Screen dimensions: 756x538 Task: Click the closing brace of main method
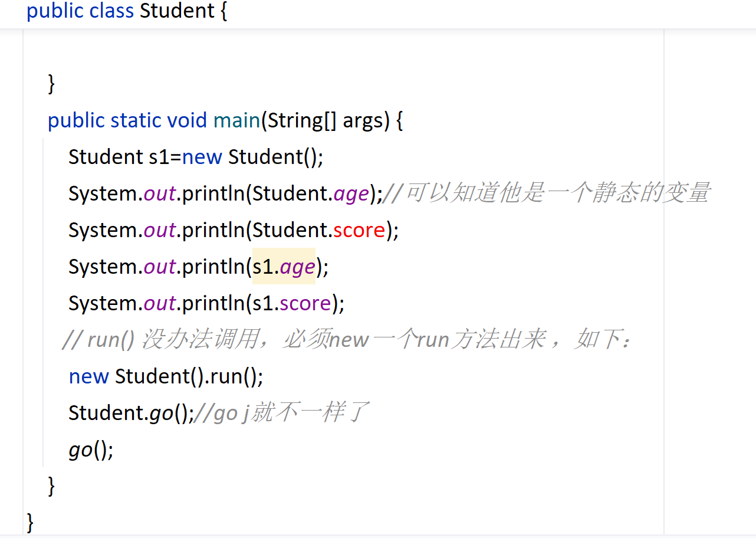coord(52,486)
